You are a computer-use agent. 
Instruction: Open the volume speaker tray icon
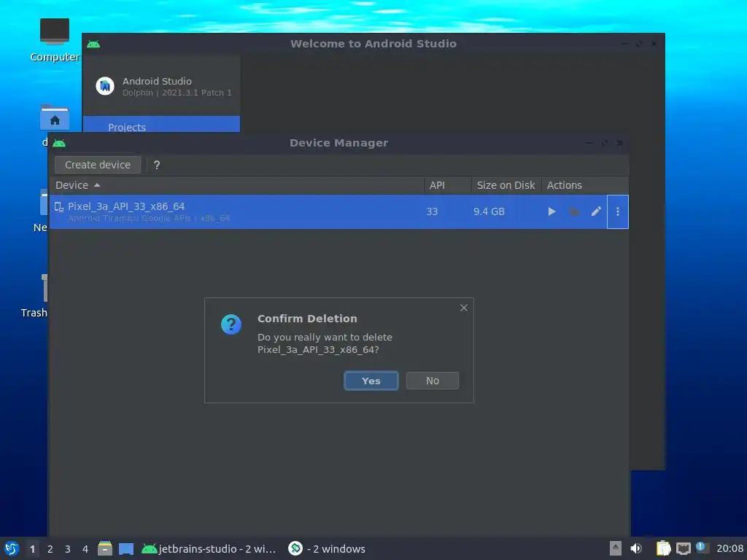click(x=636, y=548)
